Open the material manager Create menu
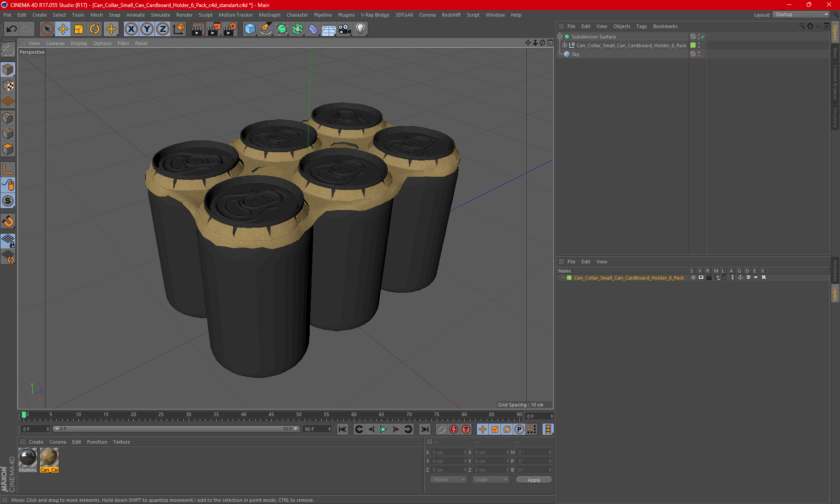840x504 pixels. 36,442
